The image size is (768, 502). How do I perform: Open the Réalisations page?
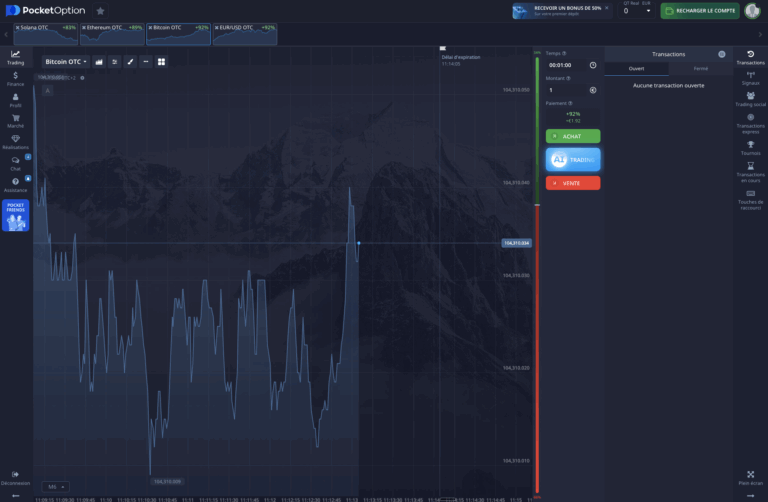tap(15, 142)
